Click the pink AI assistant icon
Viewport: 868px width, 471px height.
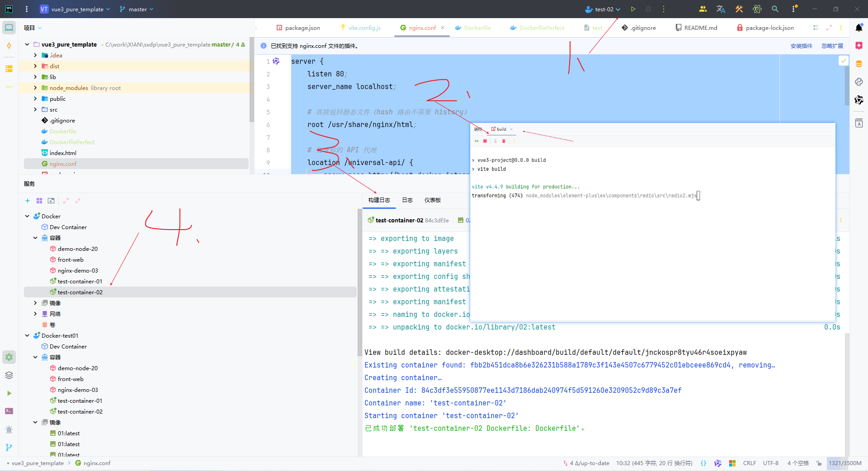point(859,46)
